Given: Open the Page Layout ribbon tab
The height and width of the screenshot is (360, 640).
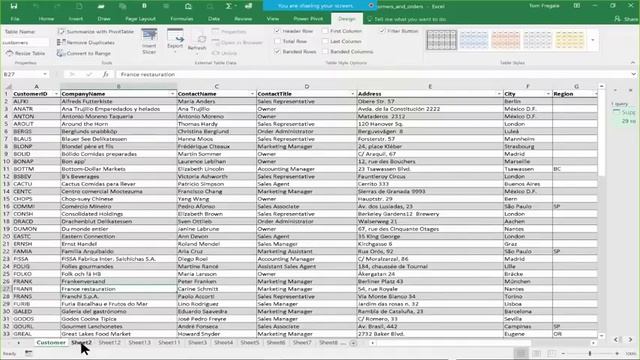Looking at the screenshot, I should click(140, 19).
